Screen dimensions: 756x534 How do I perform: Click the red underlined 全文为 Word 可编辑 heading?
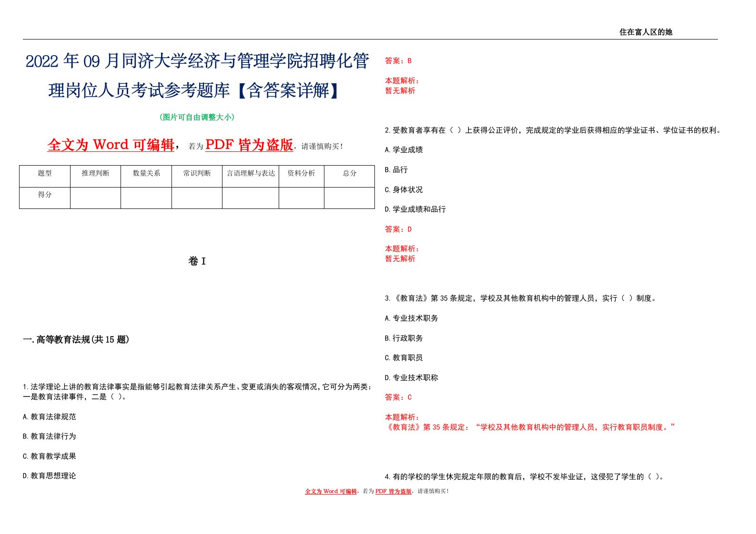tap(111, 145)
